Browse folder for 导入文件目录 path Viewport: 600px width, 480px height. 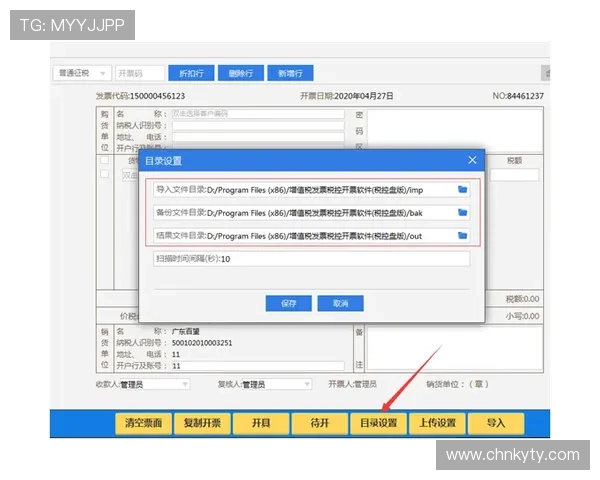[462, 189]
